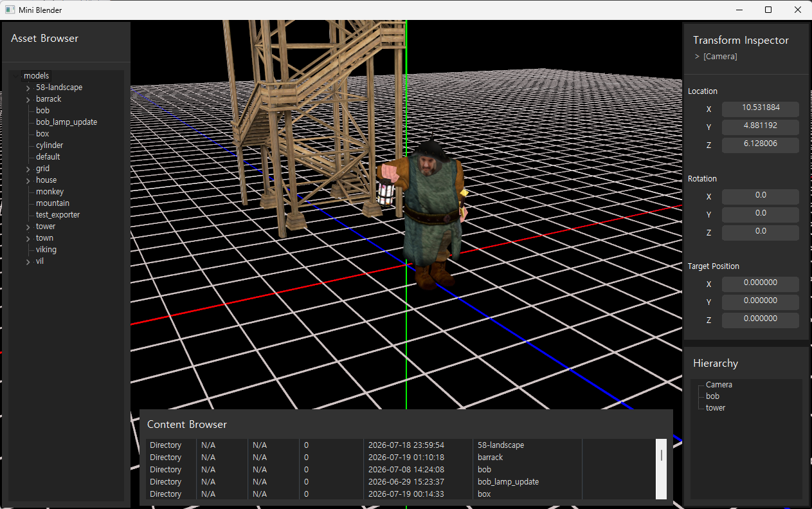Click Directory cell in the 58-landscape row

click(x=165, y=445)
